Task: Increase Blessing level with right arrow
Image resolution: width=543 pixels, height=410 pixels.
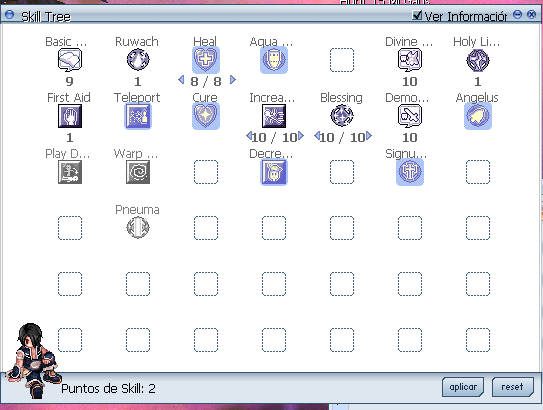Action: [x=369, y=135]
